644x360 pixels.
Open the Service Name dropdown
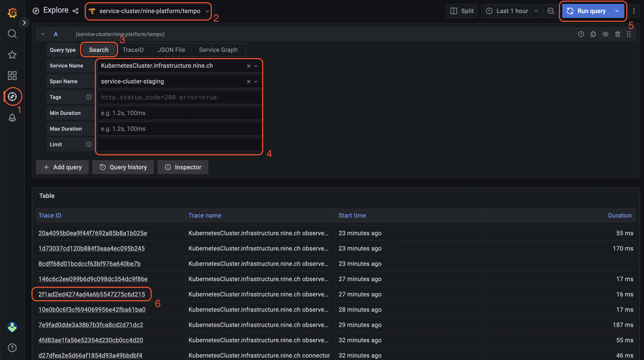256,66
